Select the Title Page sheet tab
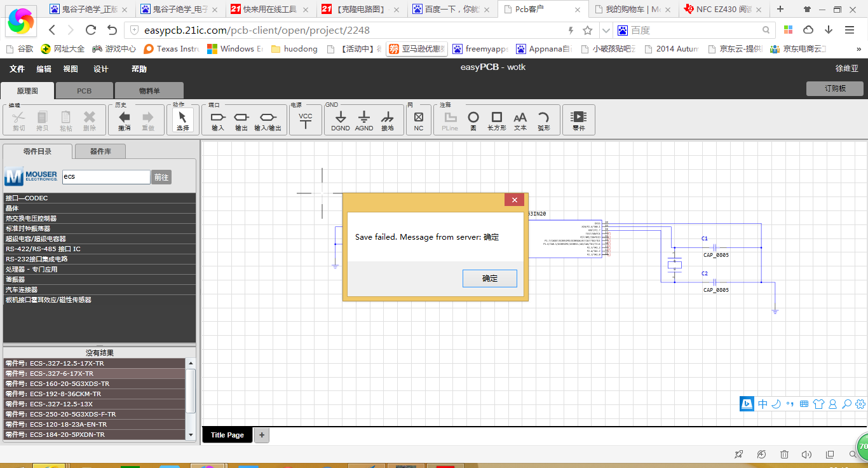This screenshot has height=468, width=868. [x=227, y=435]
